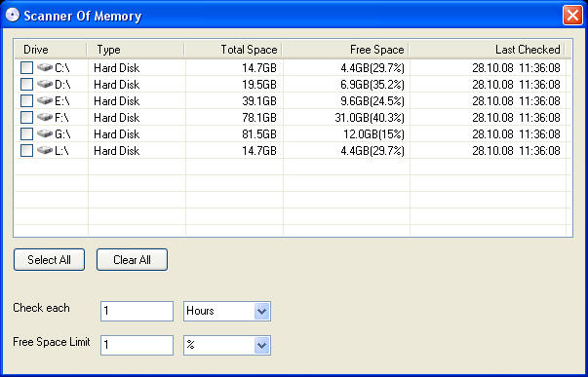Sort by the Total Space column header

point(233,50)
